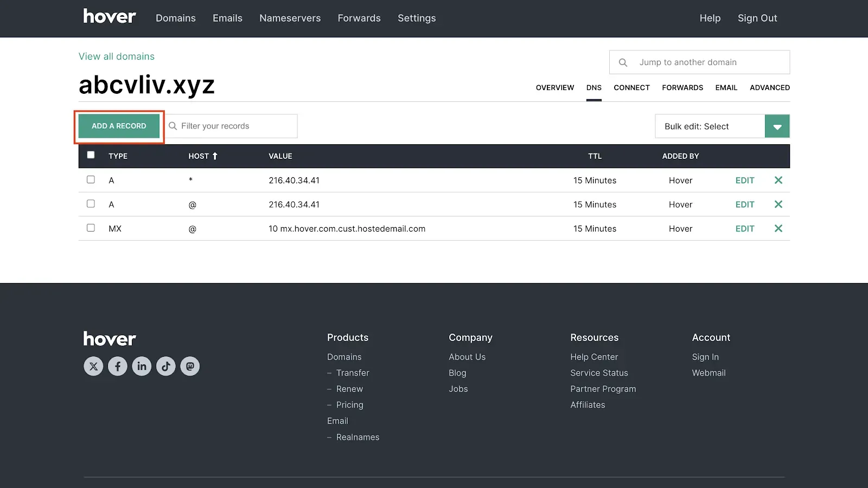Open footer Renew link
The width and height of the screenshot is (868, 488).
[x=349, y=389]
